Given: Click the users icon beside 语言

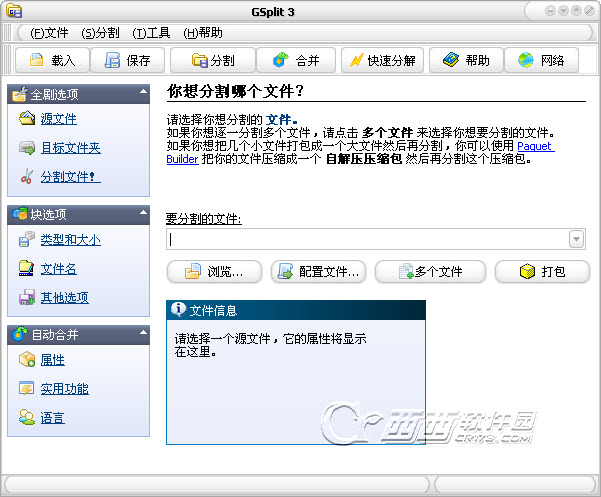Looking at the screenshot, I should [x=27, y=417].
